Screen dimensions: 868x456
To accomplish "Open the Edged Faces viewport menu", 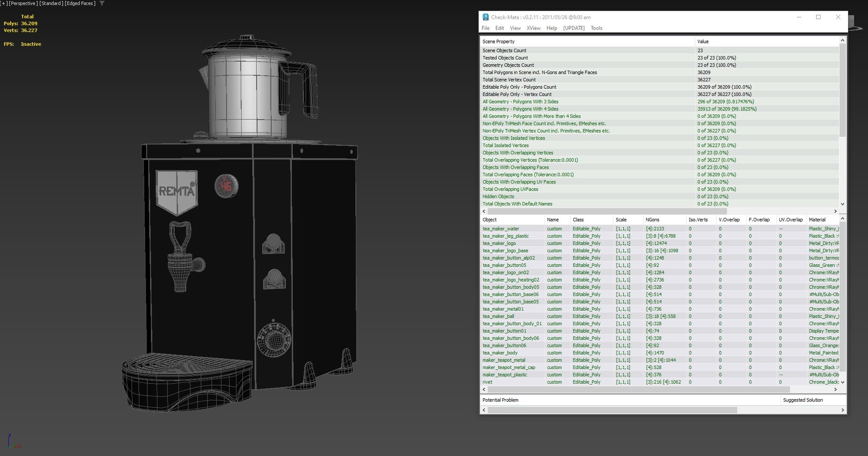I will (80, 3).
